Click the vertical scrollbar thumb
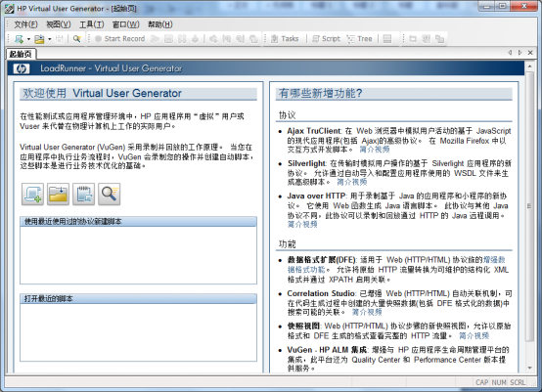 click(x=529, y=206)
